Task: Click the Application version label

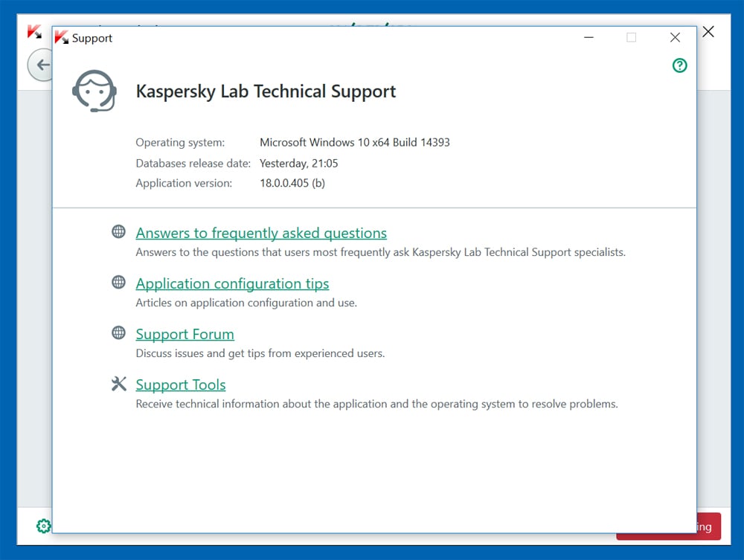Action: (x=184, y=183)
